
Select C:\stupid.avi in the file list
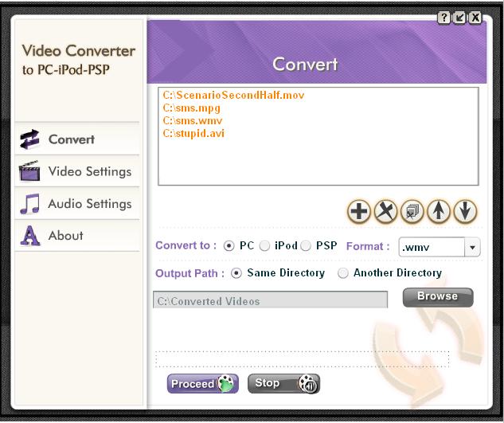tap(193, 134)
